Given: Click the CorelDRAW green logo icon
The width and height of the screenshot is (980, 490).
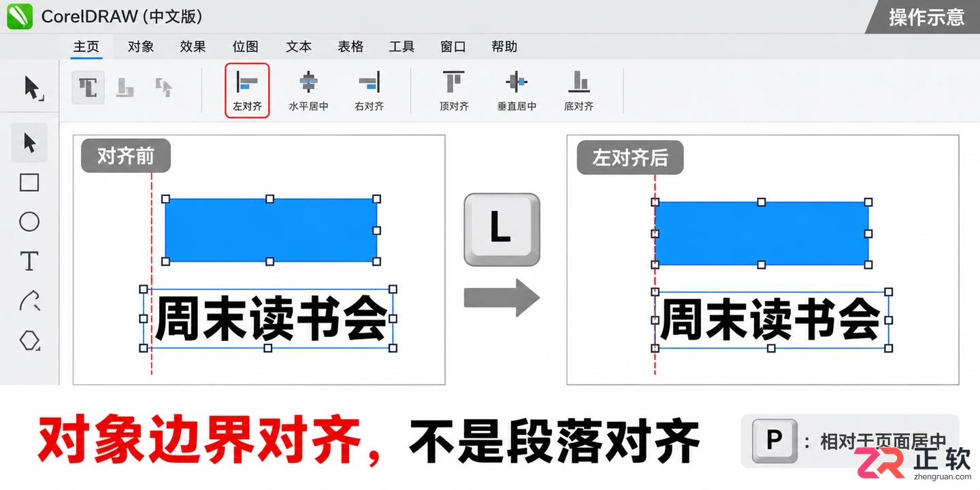Looking at the screenshot, I should [x=20, y=16].
